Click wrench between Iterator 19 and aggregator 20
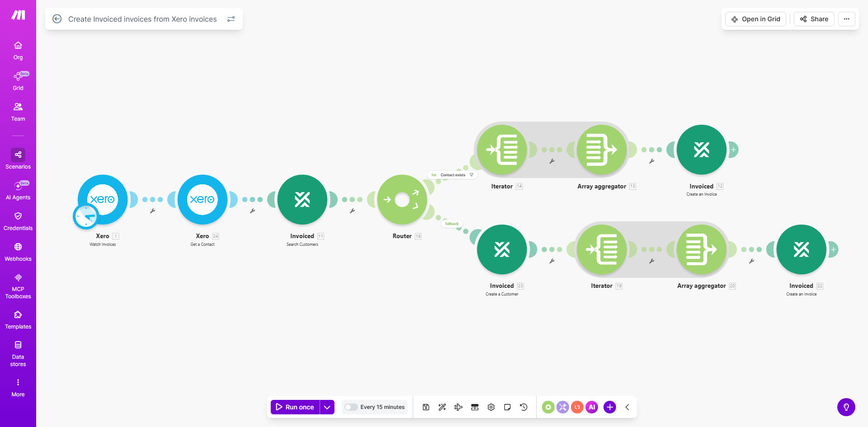Image resolution: width=868 pixels, height=427 pixels. (x=652, y=261)
